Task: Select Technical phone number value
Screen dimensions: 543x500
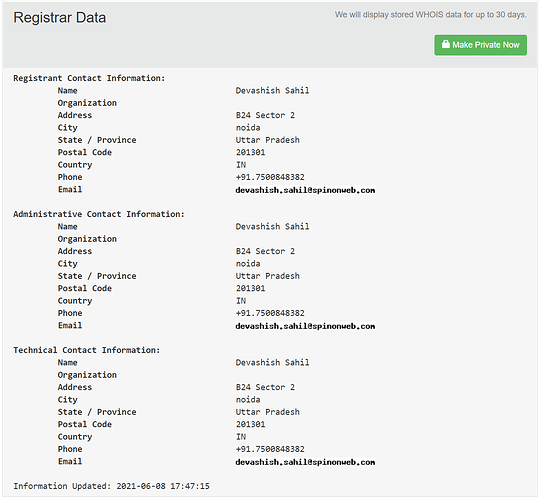Action: (270, 449)
